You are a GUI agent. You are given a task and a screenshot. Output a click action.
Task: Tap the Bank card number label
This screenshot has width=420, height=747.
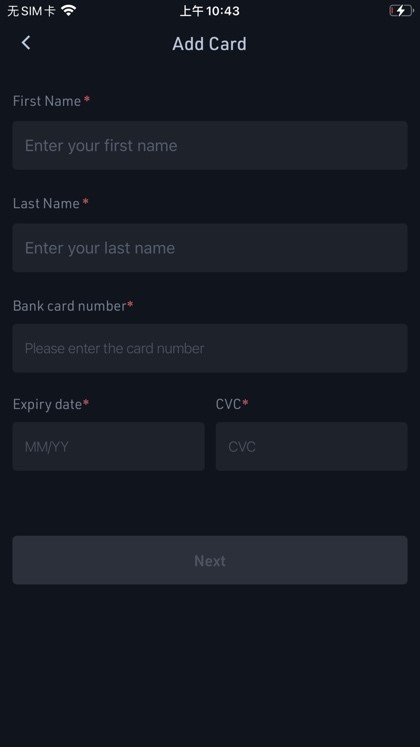[x=70, y=306]
